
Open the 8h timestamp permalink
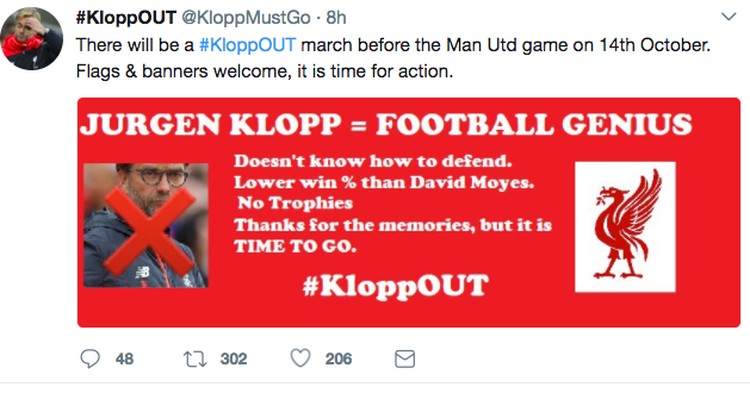tap(336, 18)
